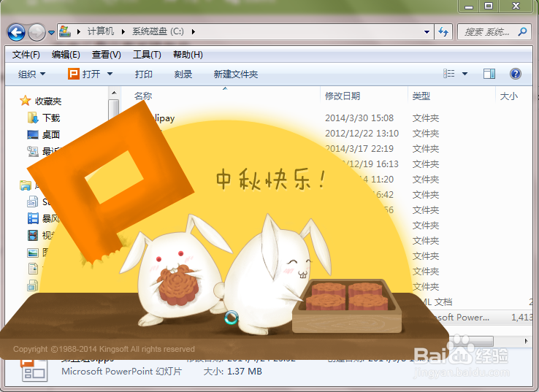
Task: Expand the arrow after 系统磁盘 (C:) breadcrumb
Action: coord(194,31)
